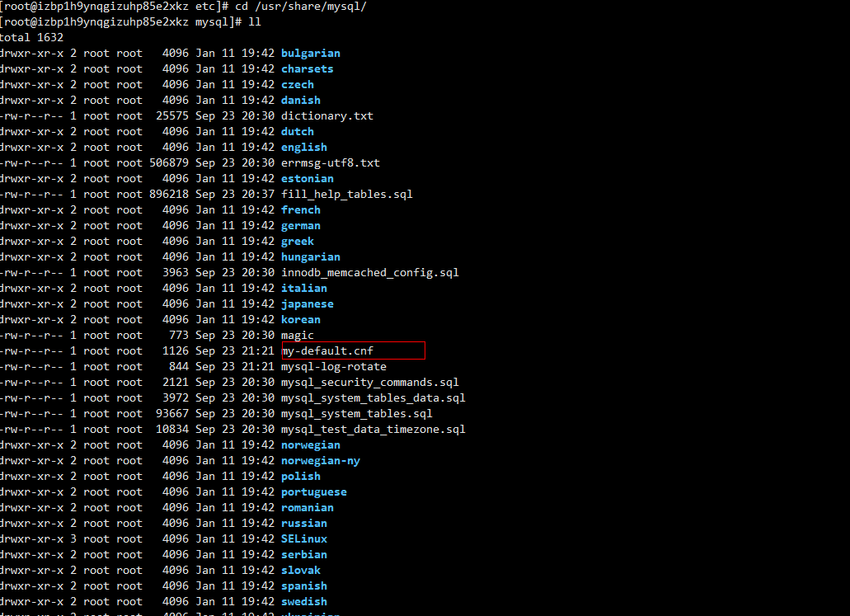Image resolution: width=850 pixels, height=616 pixels.
Task: Click the russian directory name
Action: click(x=304, y=524)
